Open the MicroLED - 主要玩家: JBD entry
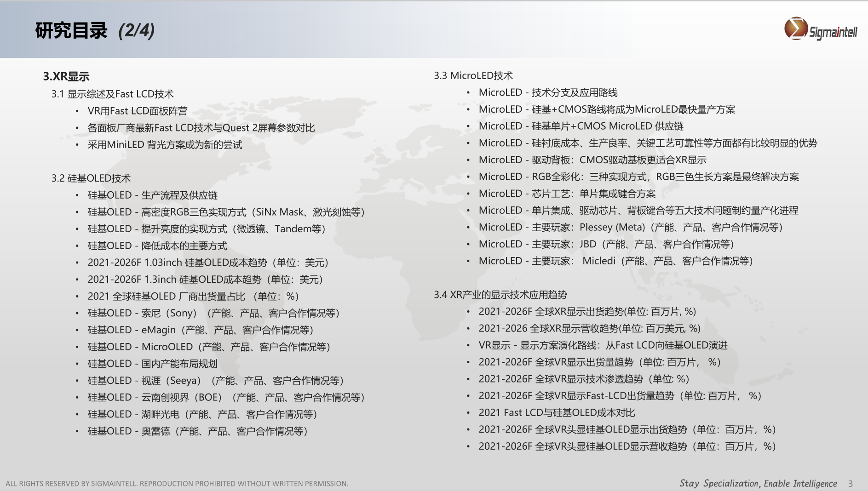The height and width of the screenshot is (491, 868). coord(606,244)
